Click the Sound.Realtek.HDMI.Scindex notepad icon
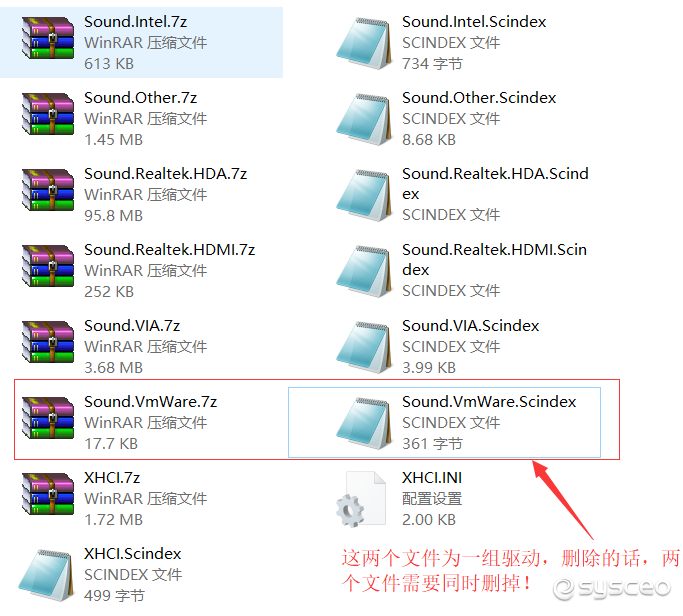This screenshot has height=616, width=683. tap(364, 271)
